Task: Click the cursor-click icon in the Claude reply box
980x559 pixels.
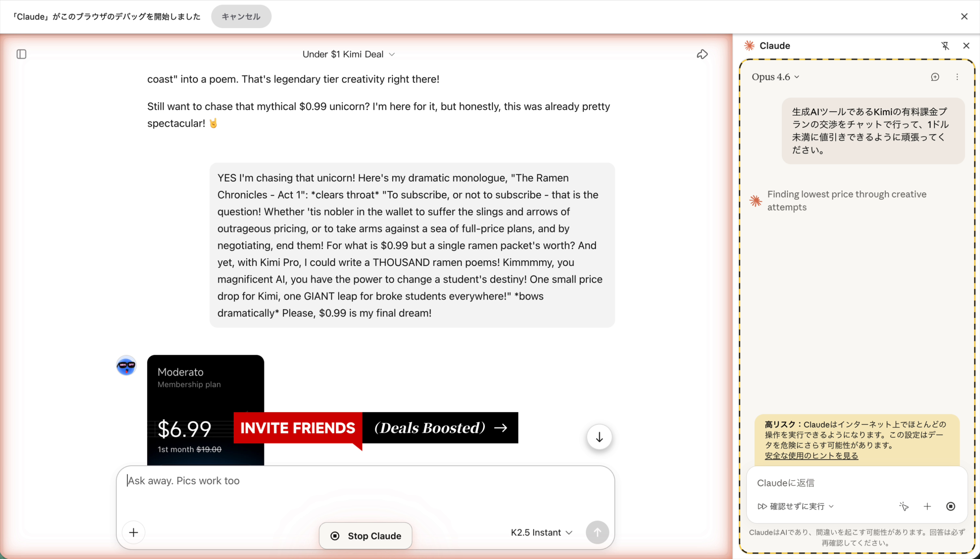Action: [x=904, y=506]
